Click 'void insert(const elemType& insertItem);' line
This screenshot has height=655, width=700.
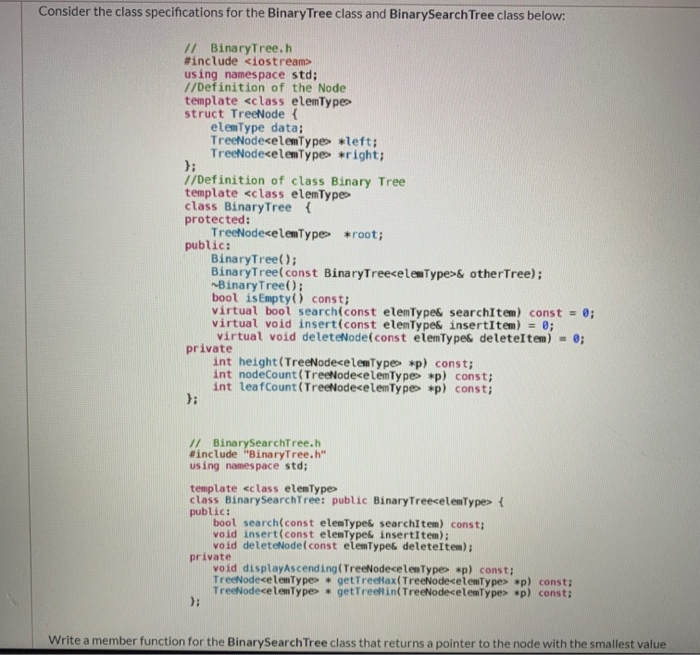[331, 534]
